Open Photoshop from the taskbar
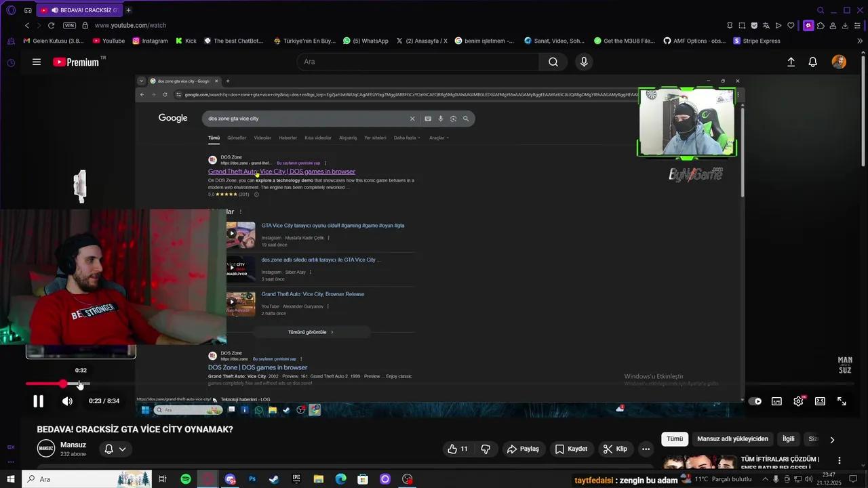Screen dimensions: 868x488 click(252, 479)
